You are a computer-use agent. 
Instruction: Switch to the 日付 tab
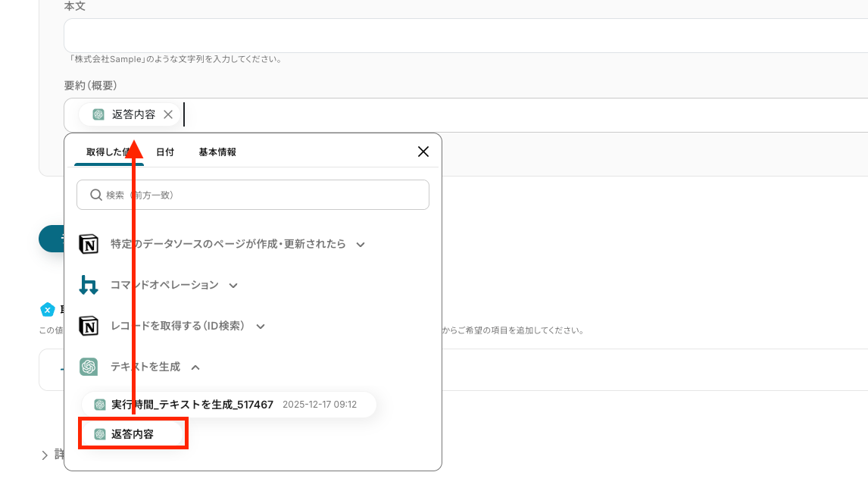[x=165, y=152]
